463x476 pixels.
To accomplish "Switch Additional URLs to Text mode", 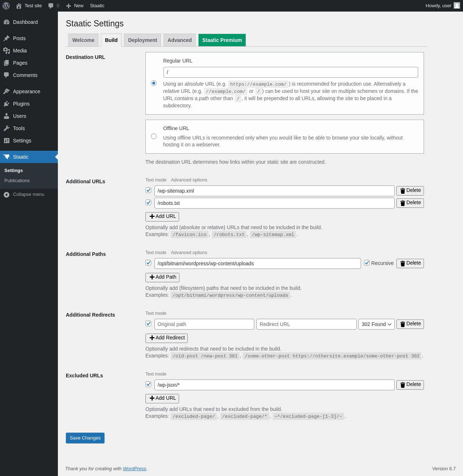I will 156,180.
